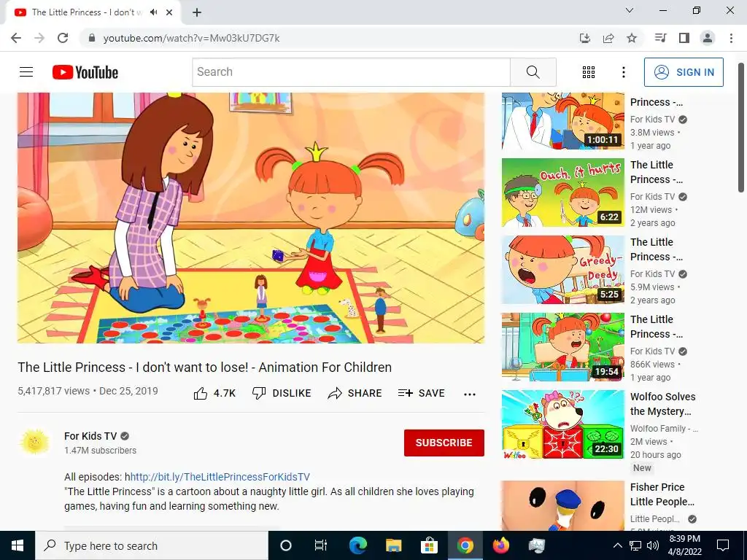Click the address bar URL

click(x=192, y=38)
